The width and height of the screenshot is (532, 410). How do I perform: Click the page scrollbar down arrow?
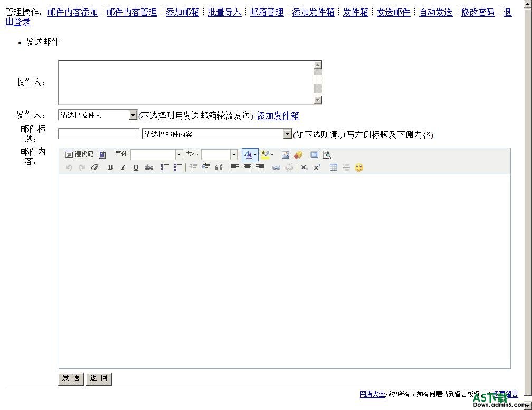coord(528,406)
